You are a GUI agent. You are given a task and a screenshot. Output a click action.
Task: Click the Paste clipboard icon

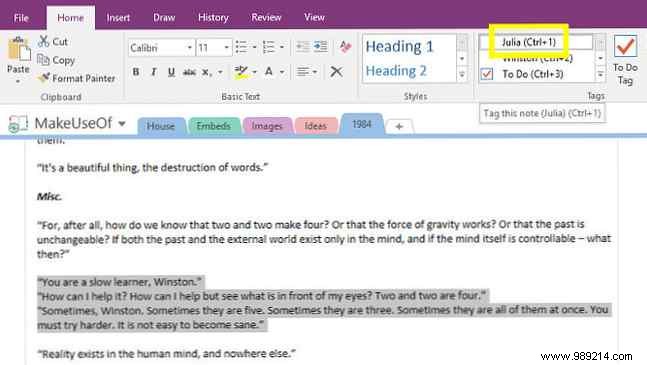click(x=19, y=49)
